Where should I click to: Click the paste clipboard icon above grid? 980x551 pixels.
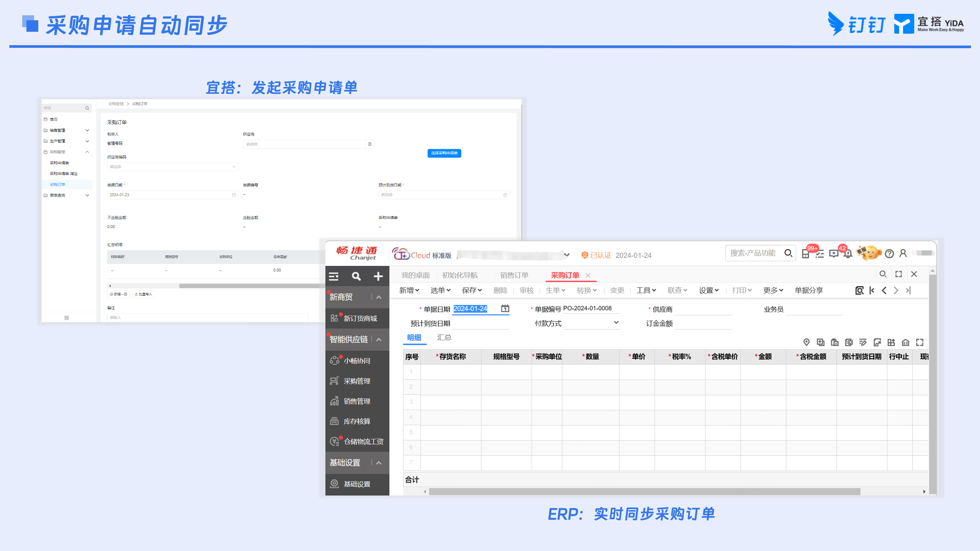(835, 342)
